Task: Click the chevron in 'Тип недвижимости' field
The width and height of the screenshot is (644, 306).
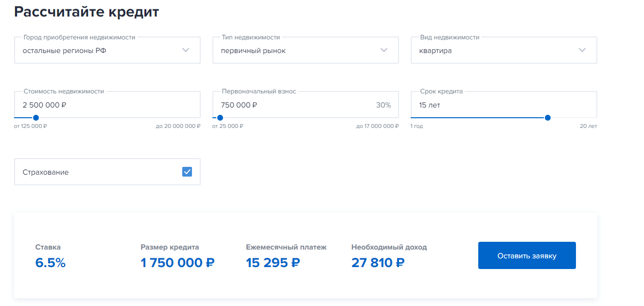Action: 383,50
